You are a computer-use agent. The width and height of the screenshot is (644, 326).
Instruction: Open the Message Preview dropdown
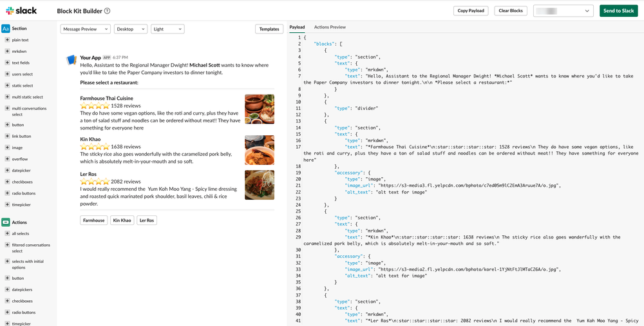pos(86,29)
